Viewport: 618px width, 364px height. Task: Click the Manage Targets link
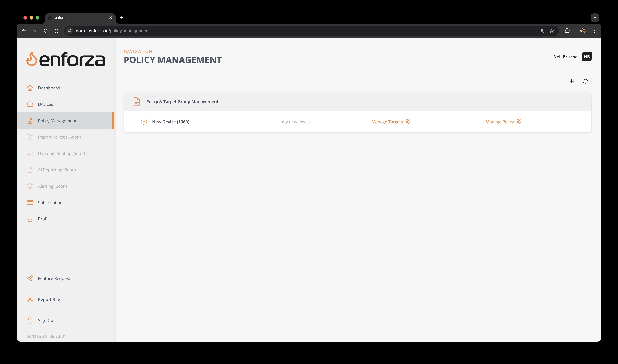pos(387,121)
